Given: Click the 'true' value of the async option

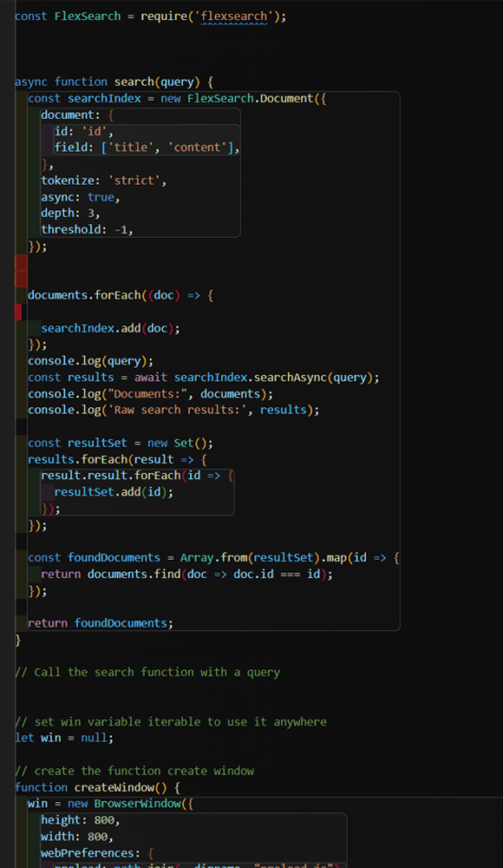Looking at the screenshot, I should [101, 197].
